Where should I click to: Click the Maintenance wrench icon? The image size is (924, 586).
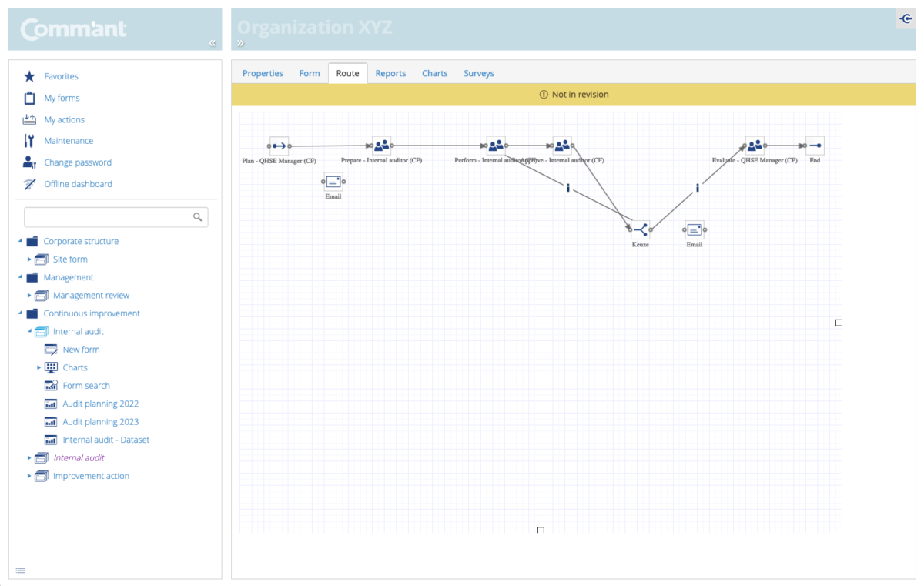(31, 141)
